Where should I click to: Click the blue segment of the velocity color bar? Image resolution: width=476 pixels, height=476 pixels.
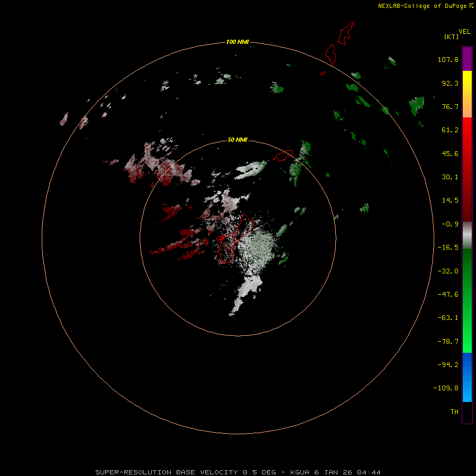coord(467,377)
